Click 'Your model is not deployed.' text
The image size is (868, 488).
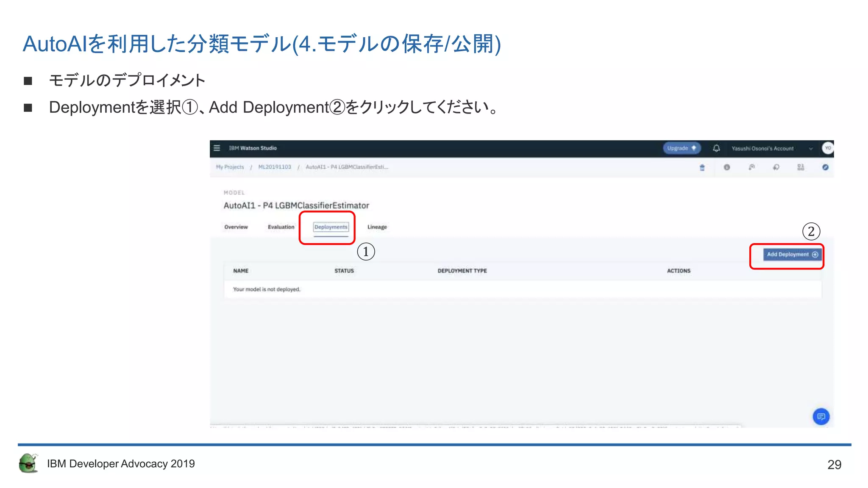tap(267, 289)
